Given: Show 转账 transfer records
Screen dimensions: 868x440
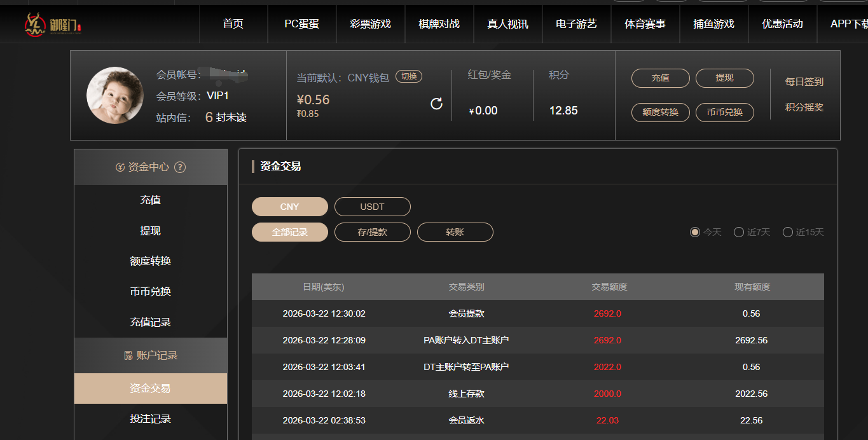Looking at the screenshot, I should click(455, 232).
